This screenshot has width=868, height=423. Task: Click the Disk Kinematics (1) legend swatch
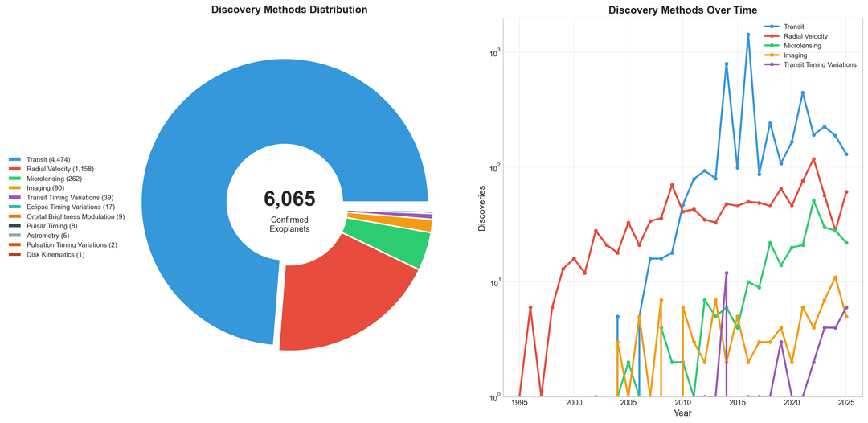[x=14, y=255]
